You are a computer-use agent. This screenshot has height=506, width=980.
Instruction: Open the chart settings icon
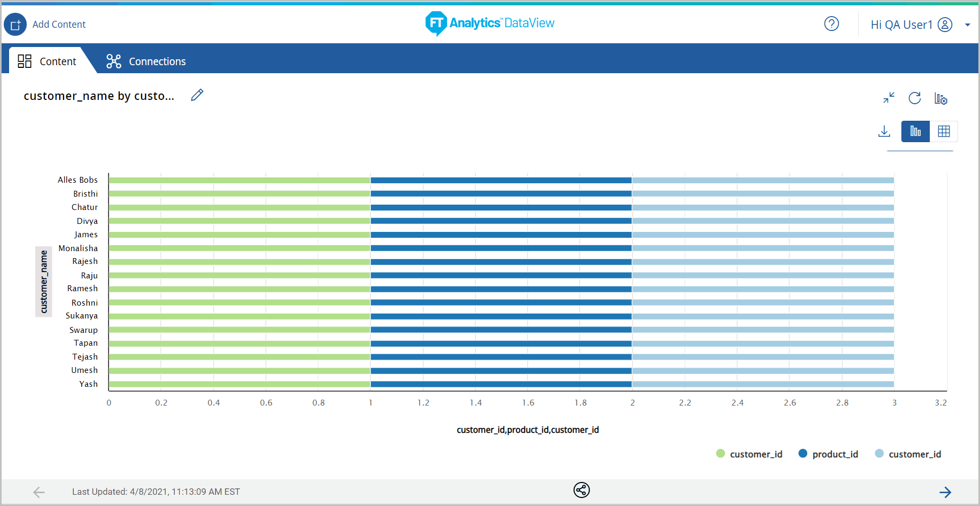pyautogui.click(x=941, y=98)
